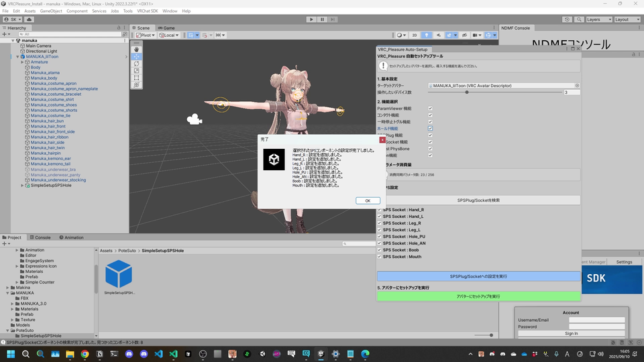Open the Settings tab in SDK panel
Screen dimensions: 644x362
(624, 262)
